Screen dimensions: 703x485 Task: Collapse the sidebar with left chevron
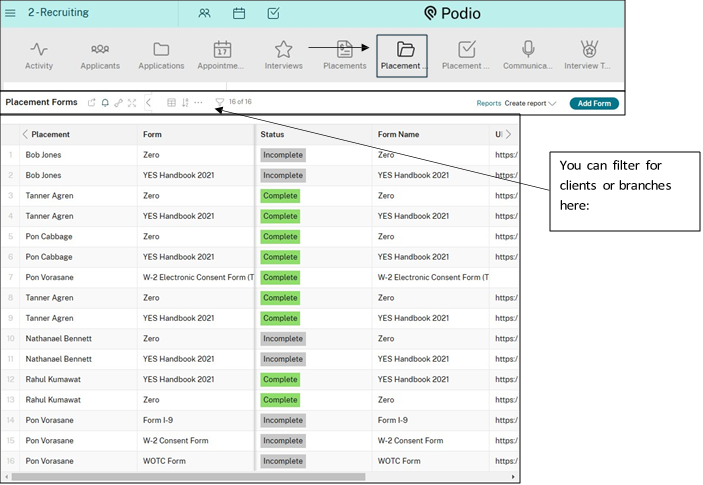click(148, 103)
